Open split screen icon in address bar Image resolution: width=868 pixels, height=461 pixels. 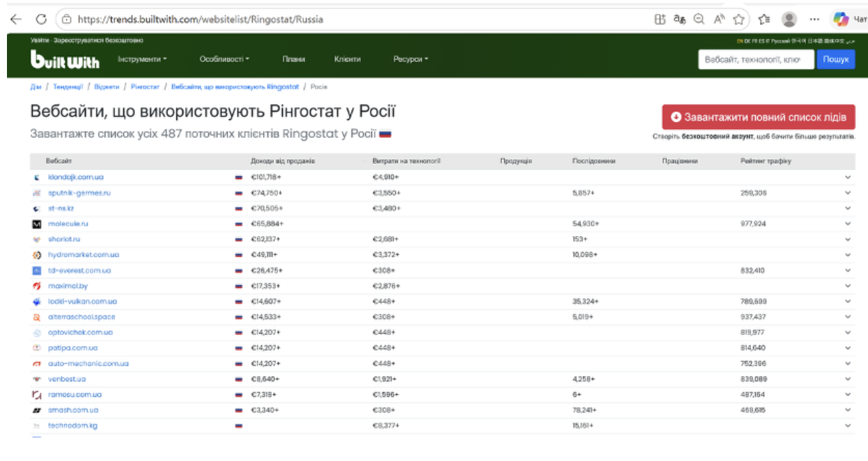pyautogui.click(x=660, y=19)
